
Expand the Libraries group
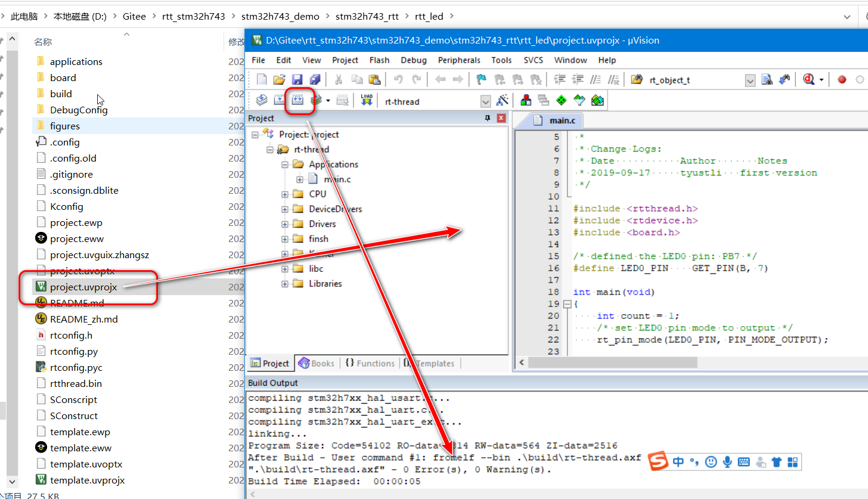tap(285, 283)
